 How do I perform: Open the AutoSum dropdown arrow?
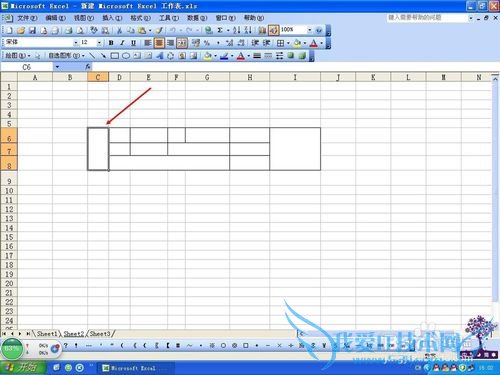tap(228, 30)
